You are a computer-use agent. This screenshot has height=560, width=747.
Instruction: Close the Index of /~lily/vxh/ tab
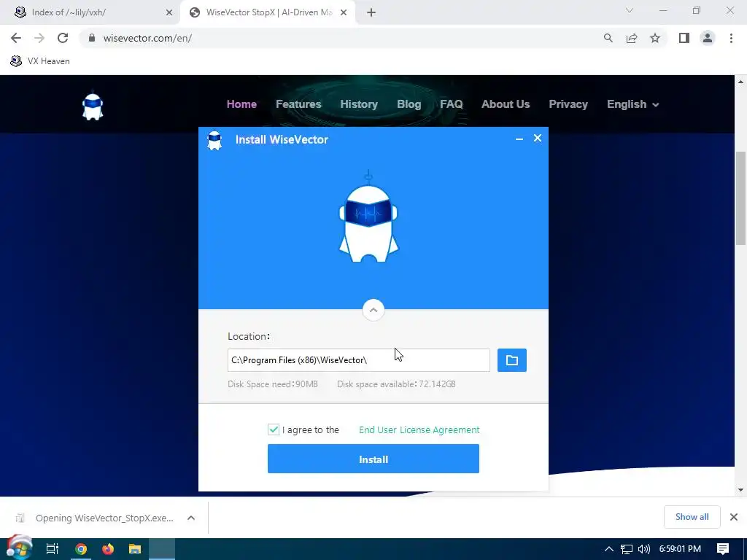point(169,12)
